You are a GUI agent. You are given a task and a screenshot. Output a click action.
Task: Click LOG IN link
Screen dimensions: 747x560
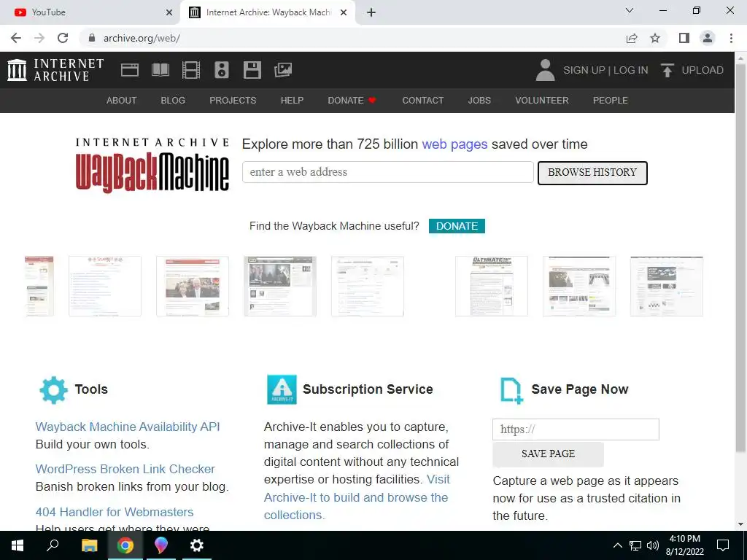pos(631,70)
